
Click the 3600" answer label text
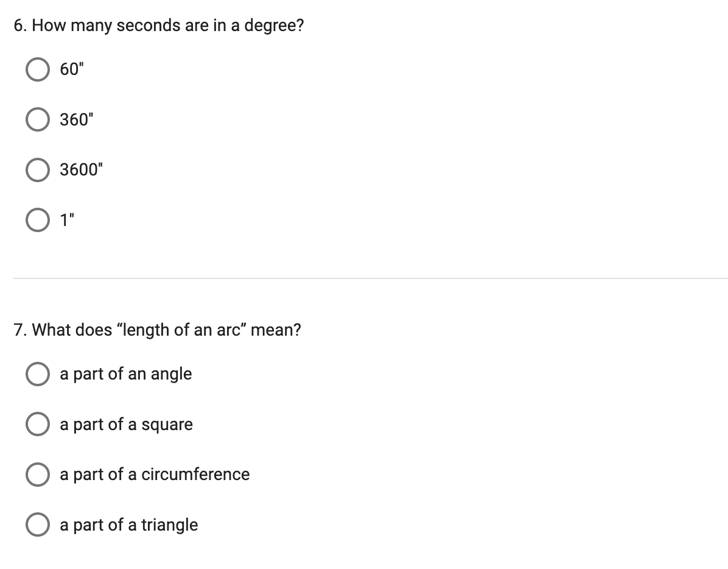coord(81,170)
